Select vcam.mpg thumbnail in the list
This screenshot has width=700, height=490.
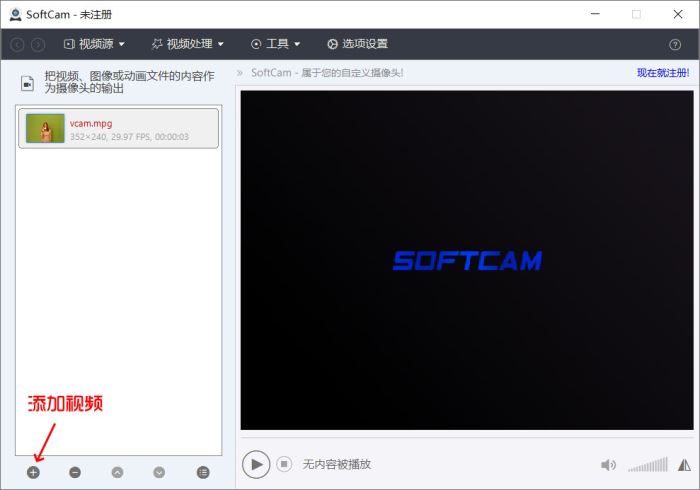45,128
